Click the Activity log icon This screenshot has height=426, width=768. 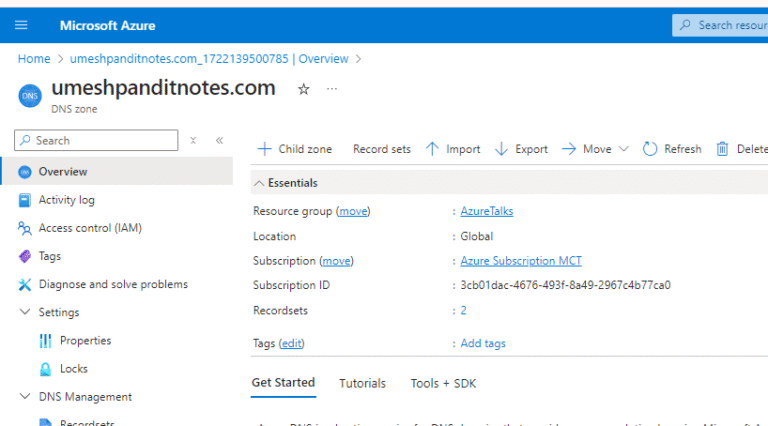[x=24, y=200]
